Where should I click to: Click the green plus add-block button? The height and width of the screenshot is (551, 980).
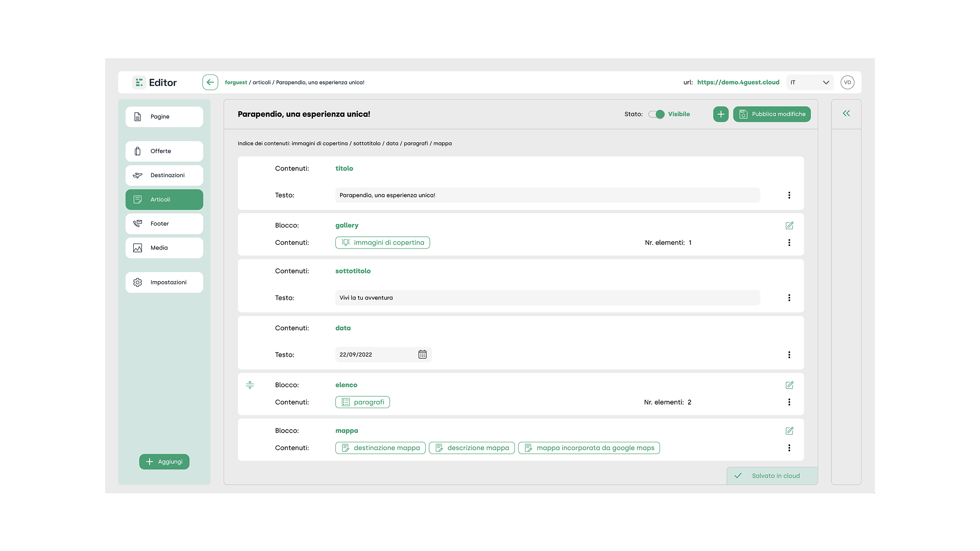pyautogui.click(x=721, y=114)
